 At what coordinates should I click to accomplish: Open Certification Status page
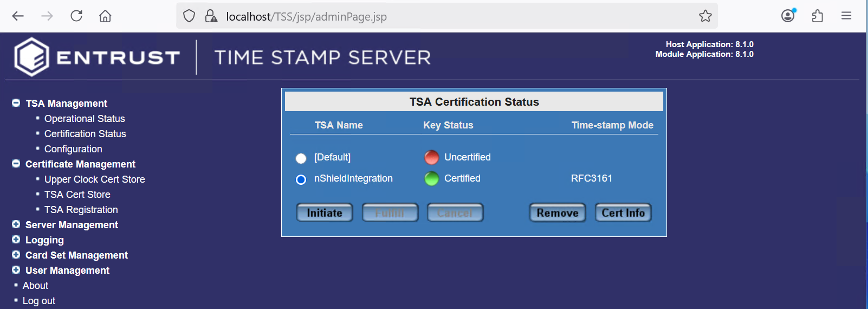point(85,134)
